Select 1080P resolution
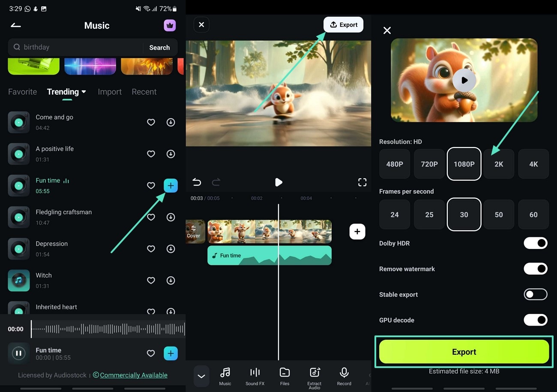The image size is (557, 392). (x=464, y=164)
